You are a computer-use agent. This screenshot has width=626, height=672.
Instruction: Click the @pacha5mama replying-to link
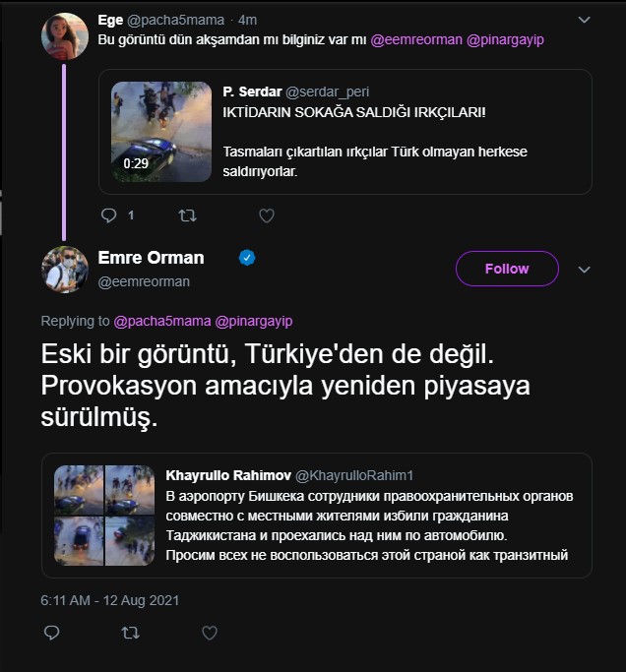[162, 322]
